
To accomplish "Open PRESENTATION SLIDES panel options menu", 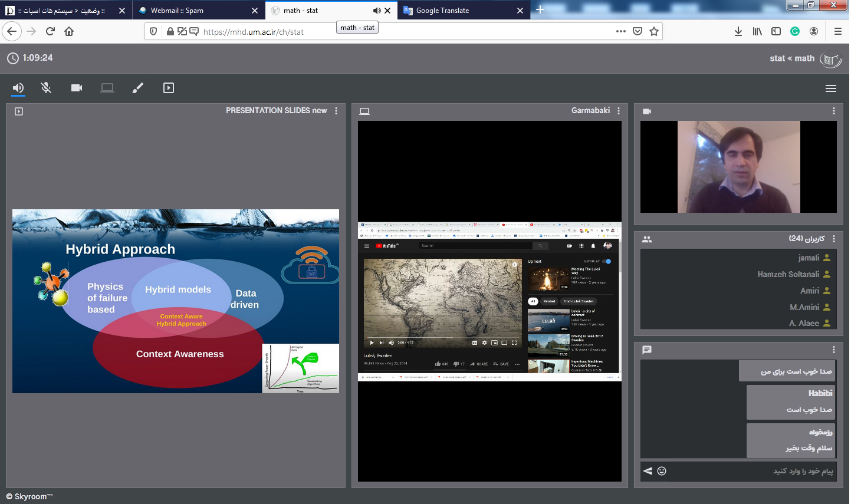I will pos(336,111).
